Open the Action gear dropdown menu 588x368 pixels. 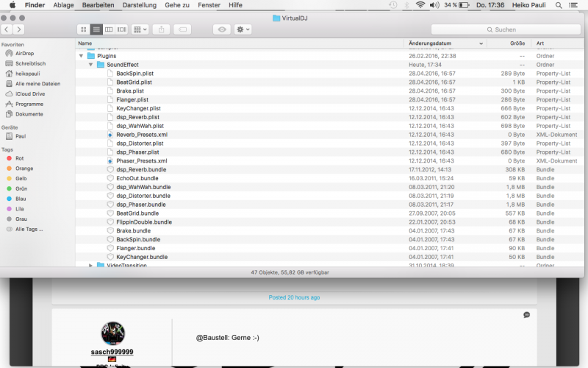point(243,29)
